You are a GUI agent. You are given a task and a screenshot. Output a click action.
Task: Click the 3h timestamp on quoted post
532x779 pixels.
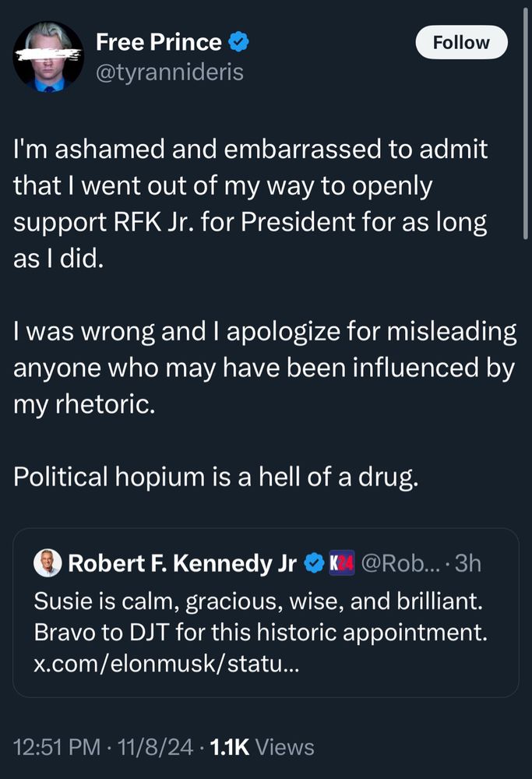point(467,563)
